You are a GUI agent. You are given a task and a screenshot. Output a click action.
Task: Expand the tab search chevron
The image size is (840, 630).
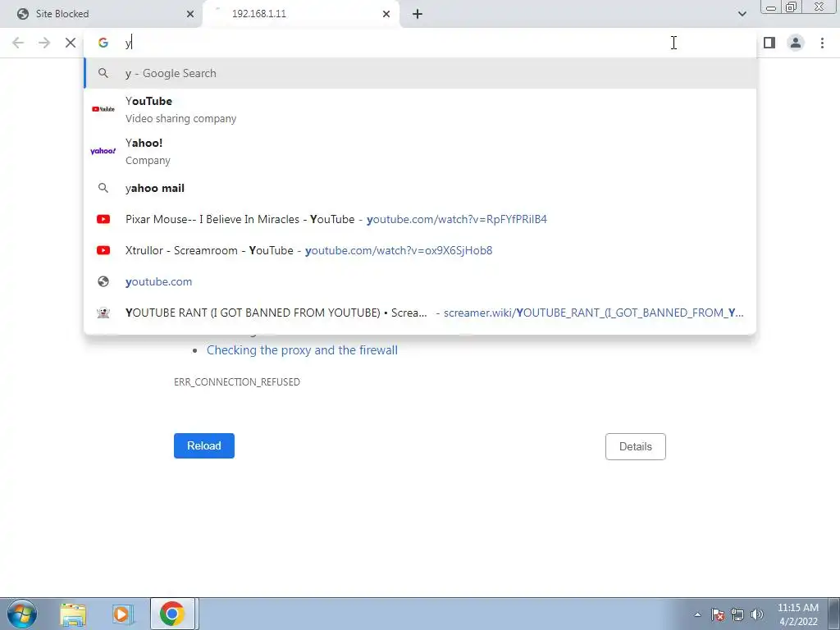click(x=742, y=14)
